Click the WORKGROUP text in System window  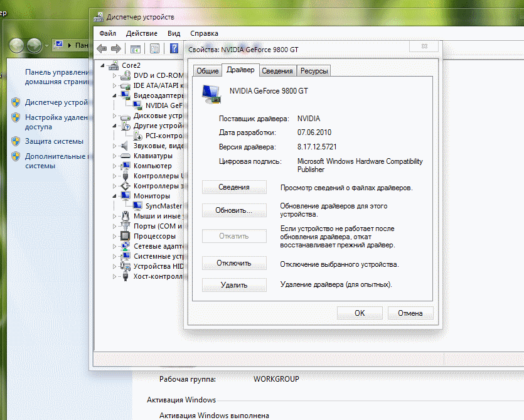point(276,379)
